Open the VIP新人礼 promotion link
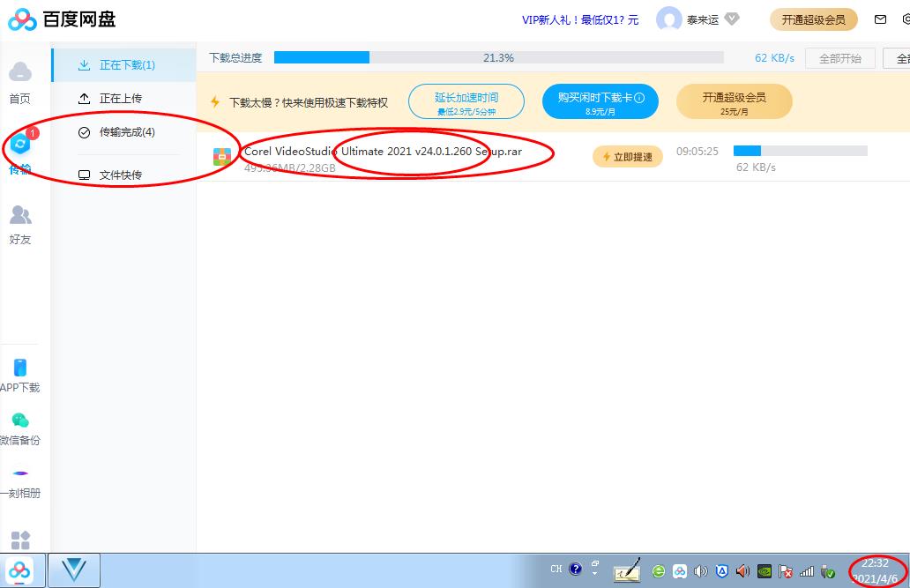This screenshot has width=910, height=588. click(580, 19)
